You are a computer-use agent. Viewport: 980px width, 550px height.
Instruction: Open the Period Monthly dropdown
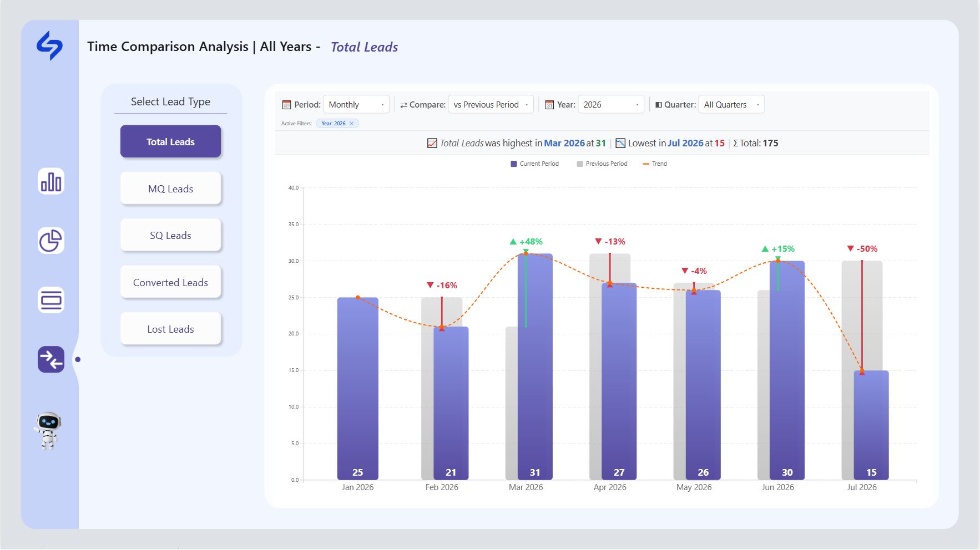(356, 104)
